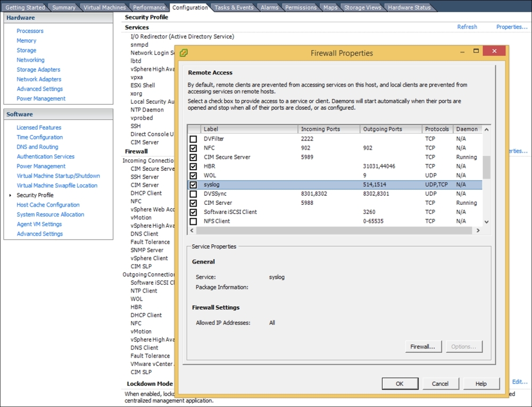Click left arrow of horizontal scrollbar
The width and height of the screenshot is (532, 407).
pos(192,230)
